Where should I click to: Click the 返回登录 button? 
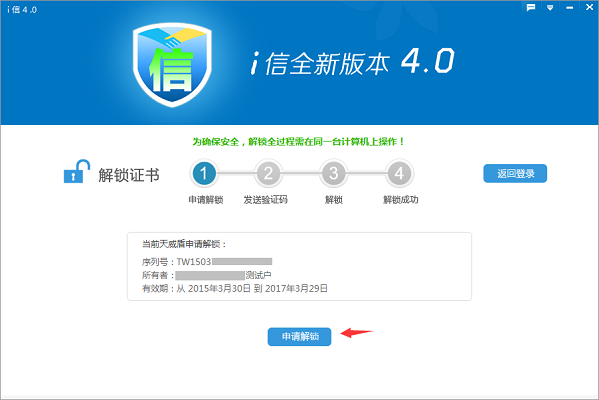coord(515,173)
